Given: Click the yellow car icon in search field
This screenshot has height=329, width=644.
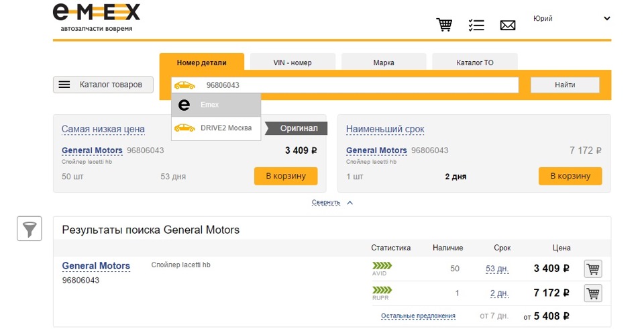Looking at the screenshot, I should click(x=184, y=85).
